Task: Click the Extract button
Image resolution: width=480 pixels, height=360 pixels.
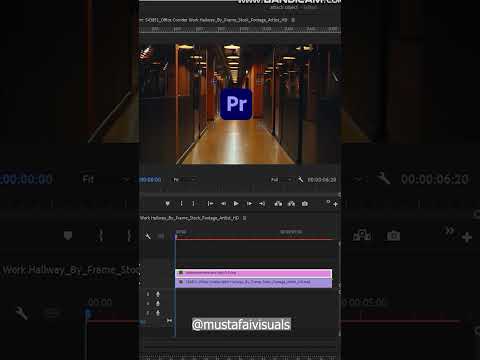Action: click(x=291, y=203)
